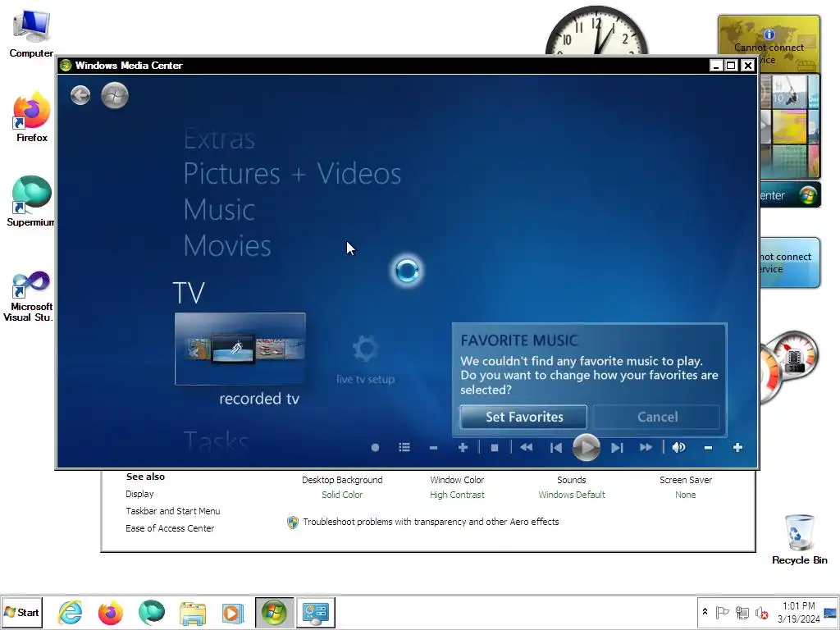The height and width of the screenshot is (630, 840).
Task: Click channel up plus button
Action: click(463, 447)
